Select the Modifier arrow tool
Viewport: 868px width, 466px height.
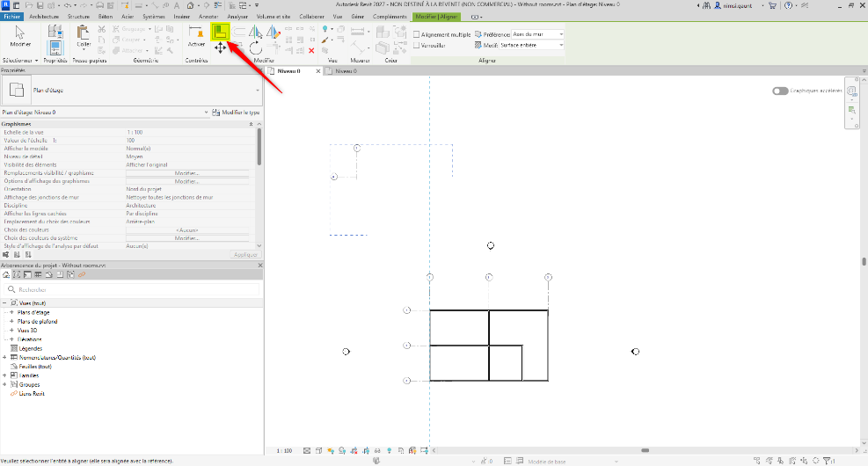pos(20,37)
